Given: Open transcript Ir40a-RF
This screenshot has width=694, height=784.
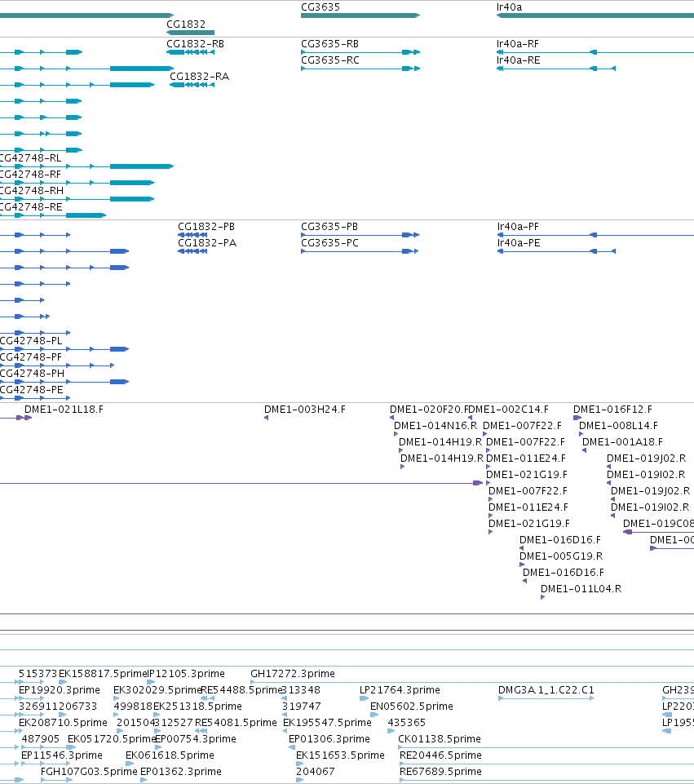Looking at the screenshot, I should pyautogui.click(x=518, y=44).
